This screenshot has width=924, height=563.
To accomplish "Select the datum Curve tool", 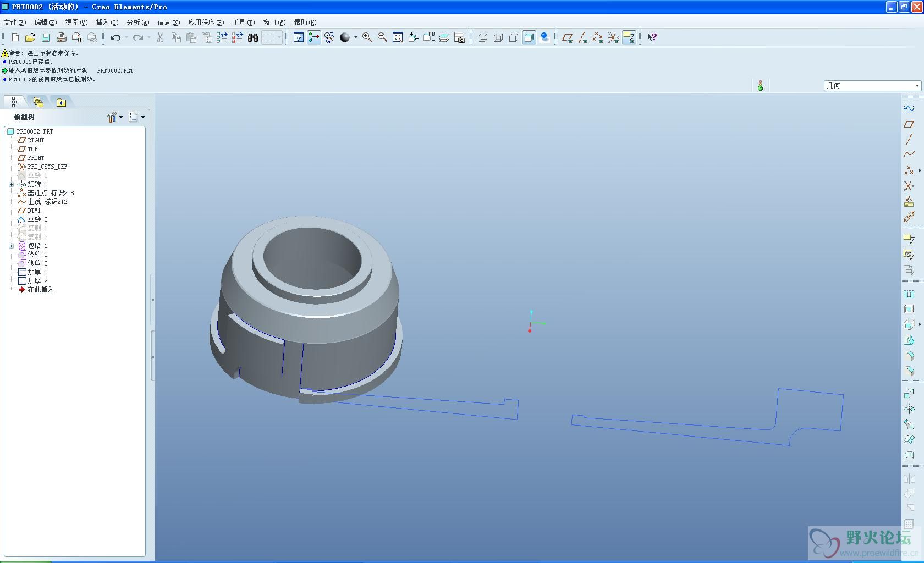I will point(909,155).
